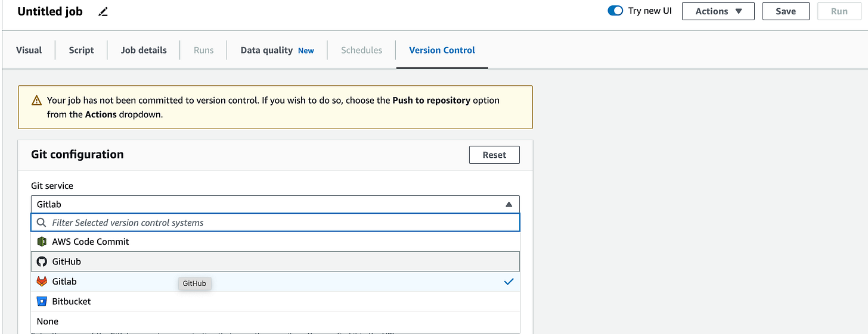Reset the Git configuration
This screenshot has width=868, height=334.
point(494,155)
